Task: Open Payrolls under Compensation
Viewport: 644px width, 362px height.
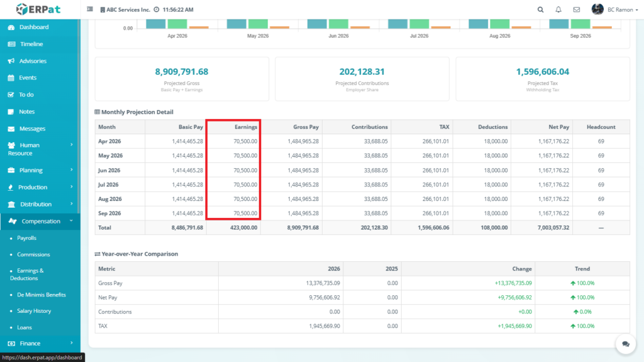Action: click(x=27, y=239)
